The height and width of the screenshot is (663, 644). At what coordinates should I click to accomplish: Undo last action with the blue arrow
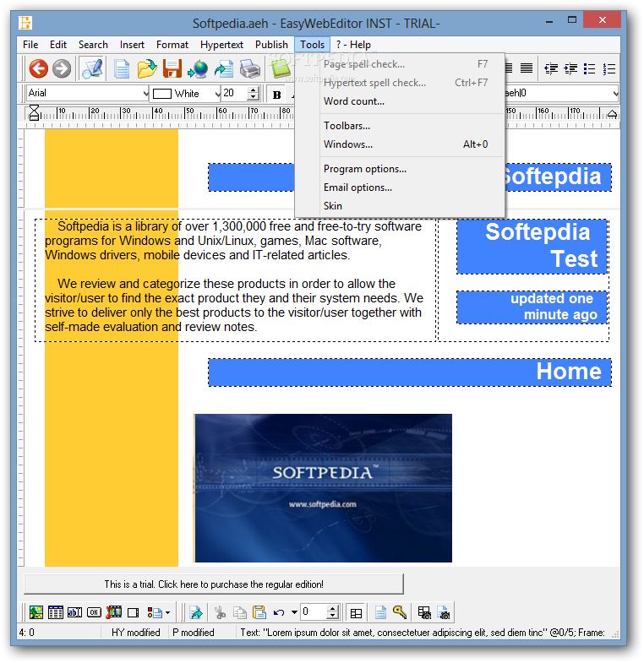point(279,612)
